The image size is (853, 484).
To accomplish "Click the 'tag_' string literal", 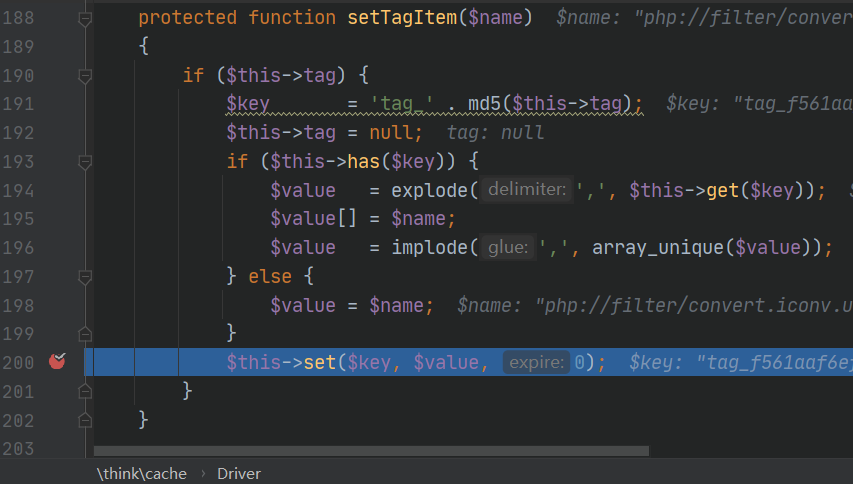I will (x=402, y=103).
